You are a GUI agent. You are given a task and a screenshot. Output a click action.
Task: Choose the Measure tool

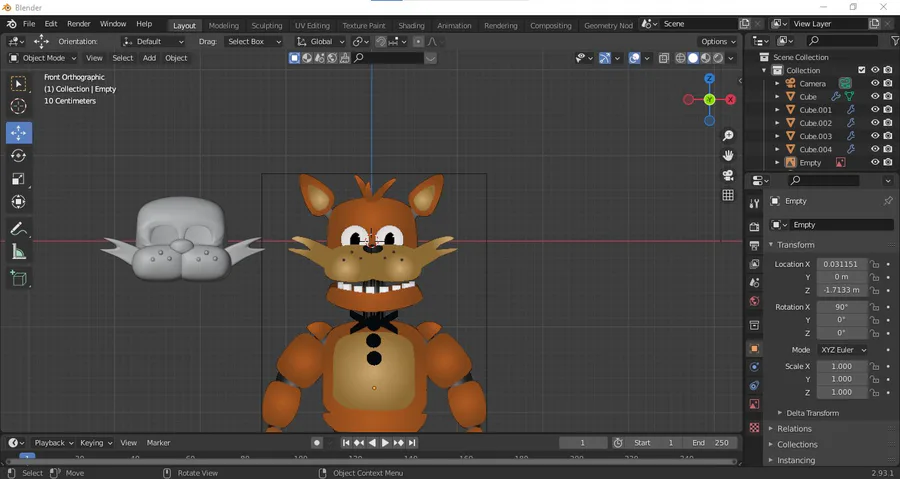point(19,251)
